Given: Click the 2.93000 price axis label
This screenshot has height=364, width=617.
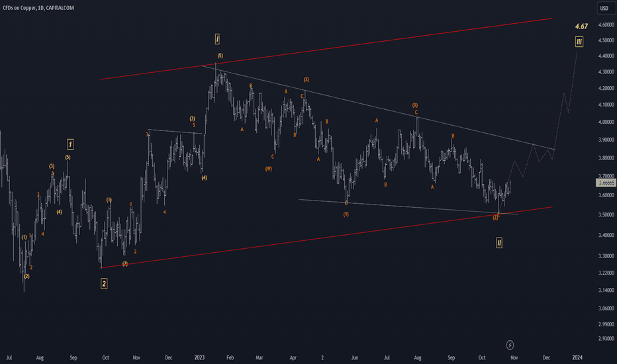Looking at the screenshot, I should tap(606, 338).
